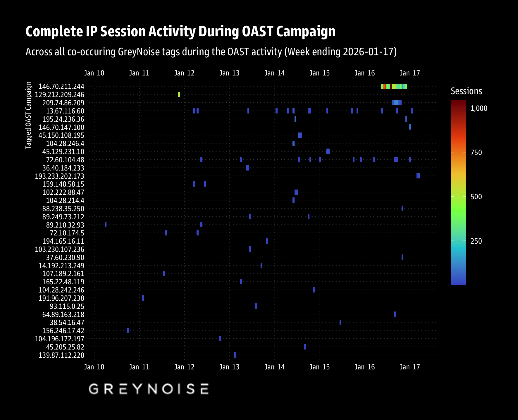Click Jan 14 on the top axis
518x420 pixels.
(274, 73)
